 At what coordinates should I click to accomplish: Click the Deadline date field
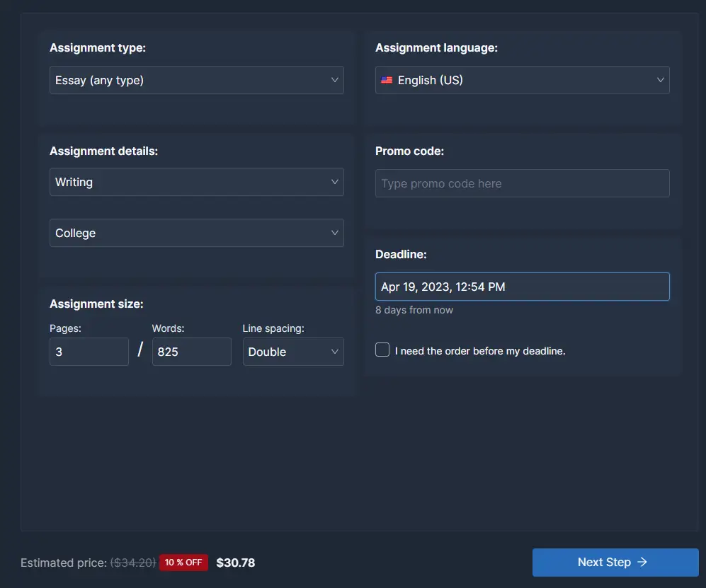522,287
